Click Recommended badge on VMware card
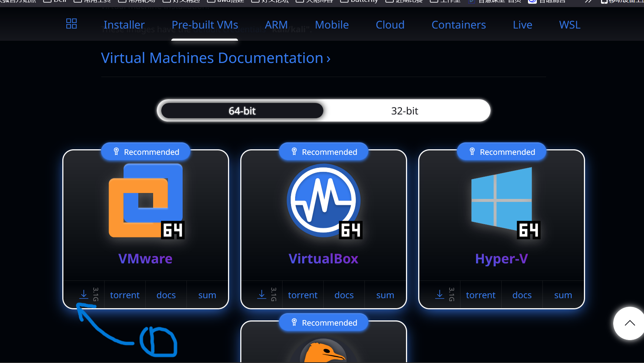This screenshot has width=644, height=363. tap(146, 152)
